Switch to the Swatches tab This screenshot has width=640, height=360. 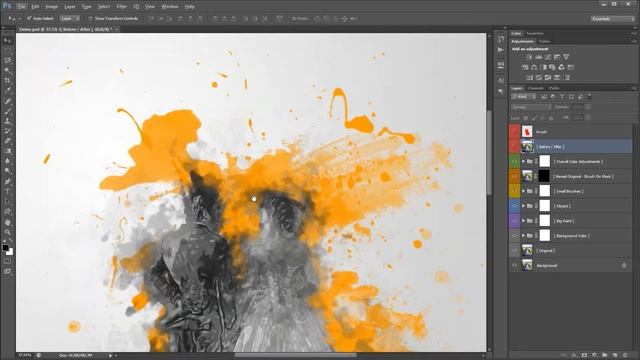point(535,33)
